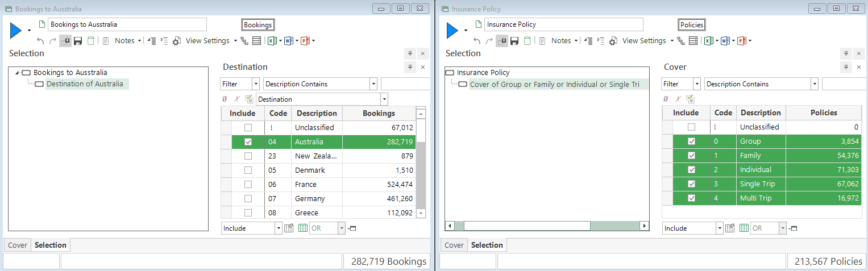Click the Bookings resolve table button
This screenshot has height=271, width=868.
point(258,25)
